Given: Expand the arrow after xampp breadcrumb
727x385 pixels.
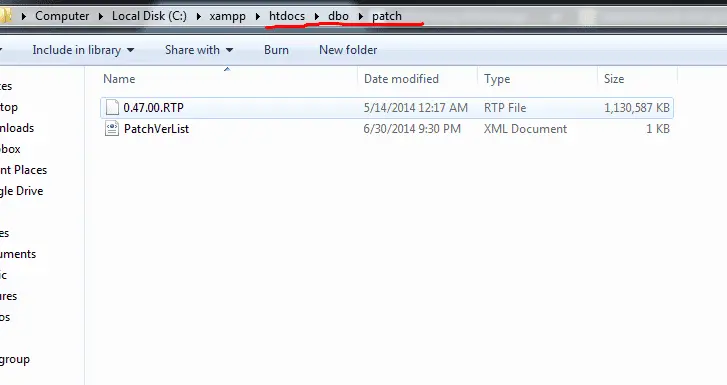Looking at the screenshot, I should 257,17.
